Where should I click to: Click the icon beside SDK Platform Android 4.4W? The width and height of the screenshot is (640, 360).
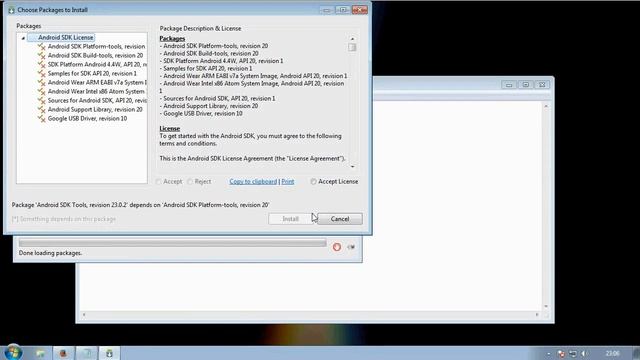point(41,64)
